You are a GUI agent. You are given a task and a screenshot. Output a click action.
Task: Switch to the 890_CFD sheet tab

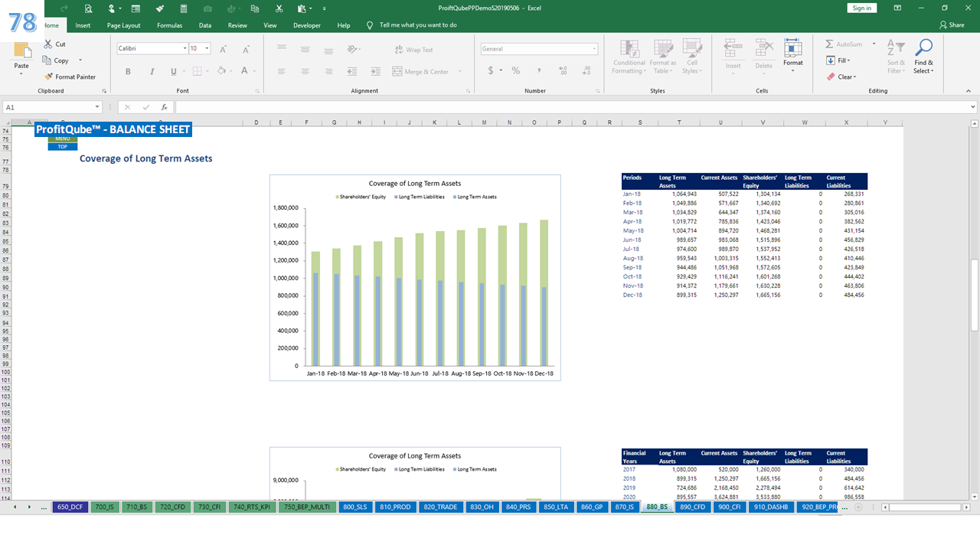693,507
